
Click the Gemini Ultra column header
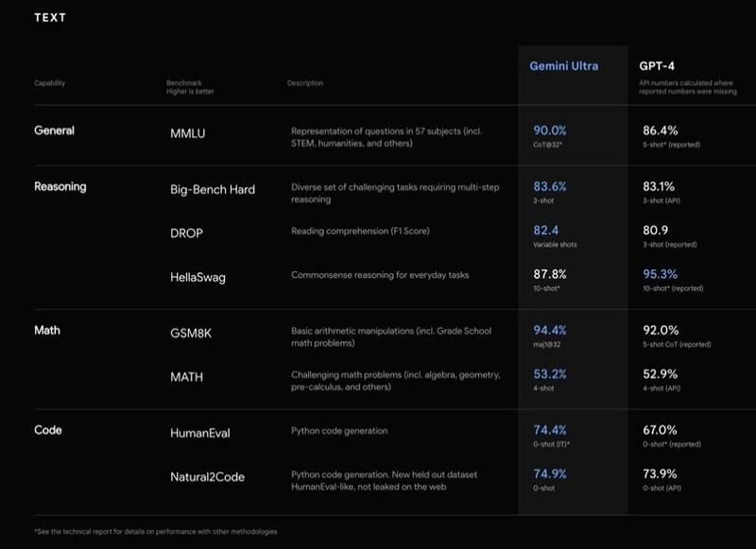pyautogui.click(x=563, y=66)
